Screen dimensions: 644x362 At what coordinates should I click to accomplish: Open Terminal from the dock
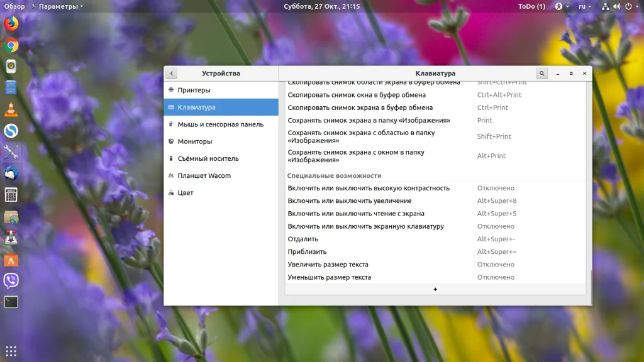(11, 302)
